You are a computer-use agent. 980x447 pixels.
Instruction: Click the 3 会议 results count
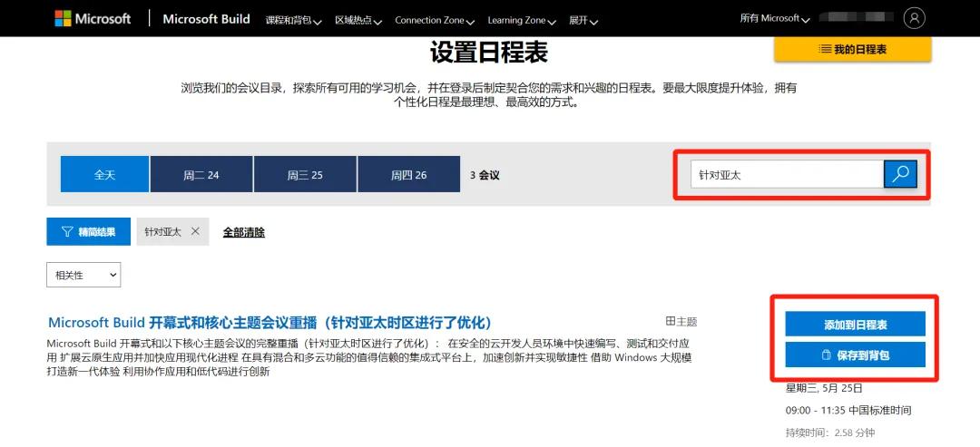[485, 175]
